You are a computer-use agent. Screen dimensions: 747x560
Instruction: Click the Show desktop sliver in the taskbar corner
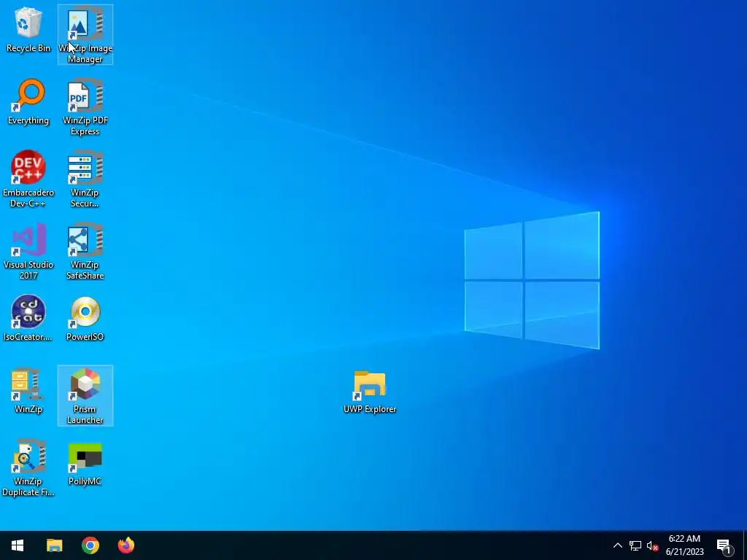[x=745, y=545]
